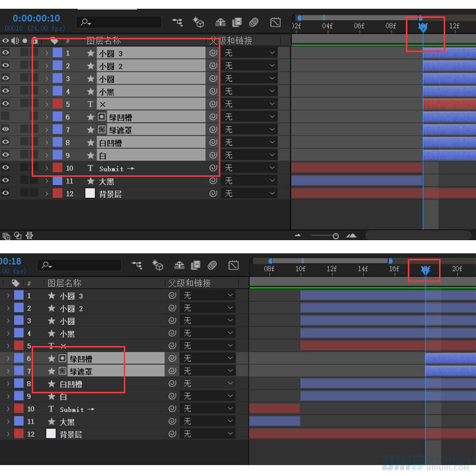Click the label tag column header in lower panel
The image size is (476, 476).
click(15, 283)
